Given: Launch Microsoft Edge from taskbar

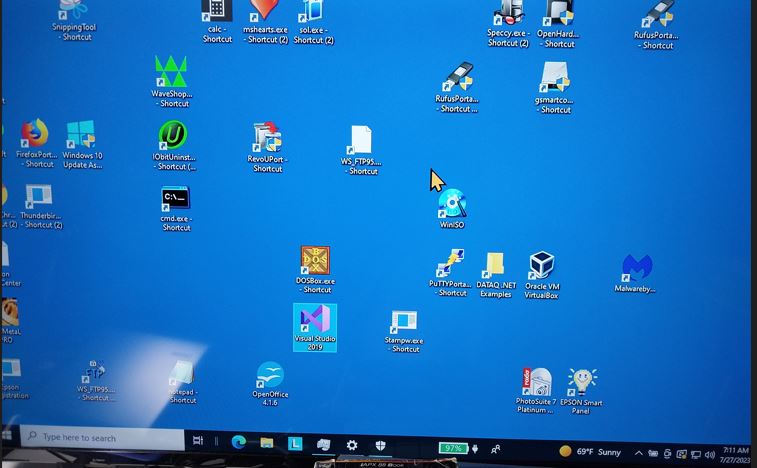Looking at the screenshot, I should pos(238,442).
